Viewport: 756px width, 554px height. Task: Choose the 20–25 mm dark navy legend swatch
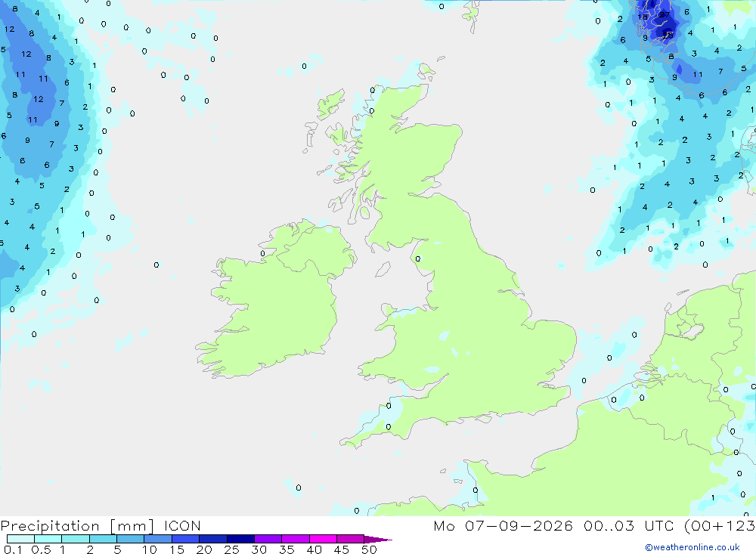212,539
